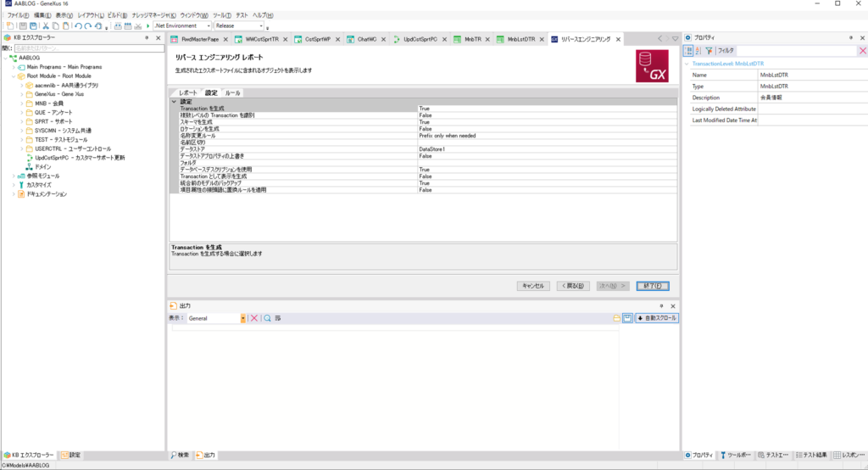Click the キャンセル button

533,286
